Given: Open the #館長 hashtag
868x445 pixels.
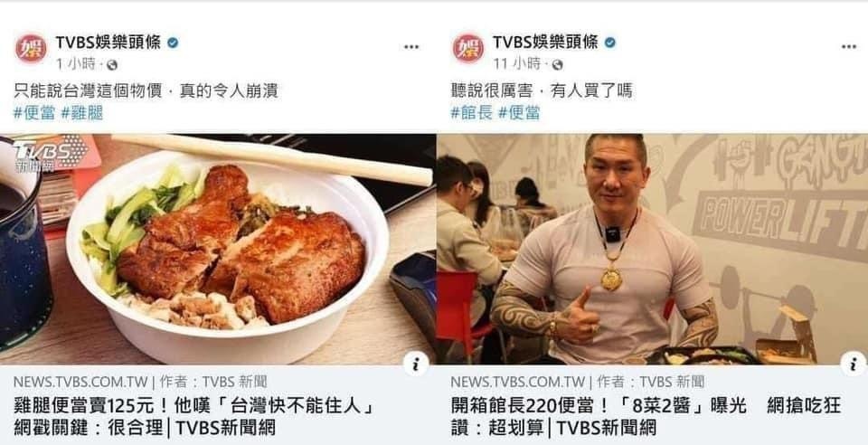Looking at the screenshot, I should pos(472,113).
